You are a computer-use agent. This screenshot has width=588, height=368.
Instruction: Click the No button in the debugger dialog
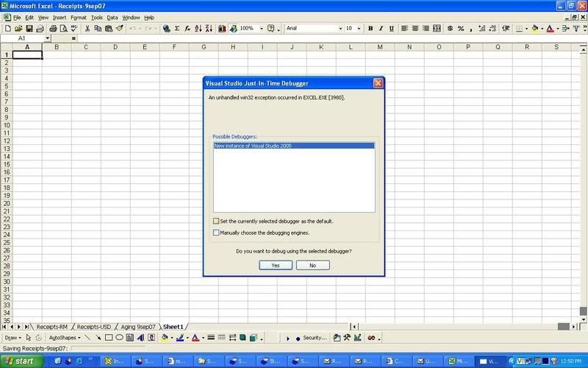point(312,265)
